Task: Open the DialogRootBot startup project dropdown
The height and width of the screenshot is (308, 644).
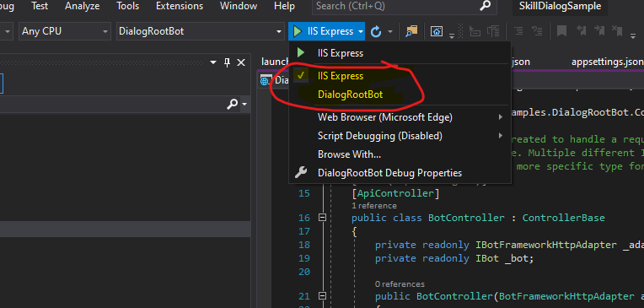Action: (x=201, y=31)
